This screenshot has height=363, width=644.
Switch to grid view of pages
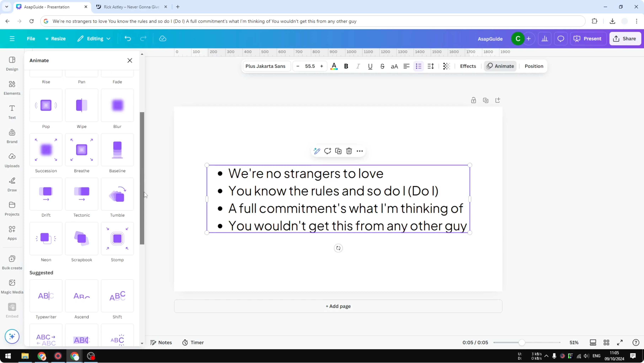[607, 343]
